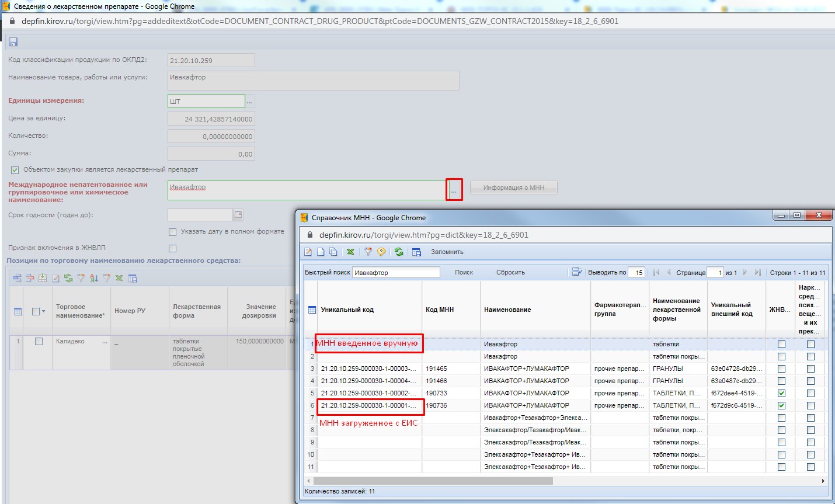Click the horizontal scrollbar in МНН dictionary

[432, 481]
